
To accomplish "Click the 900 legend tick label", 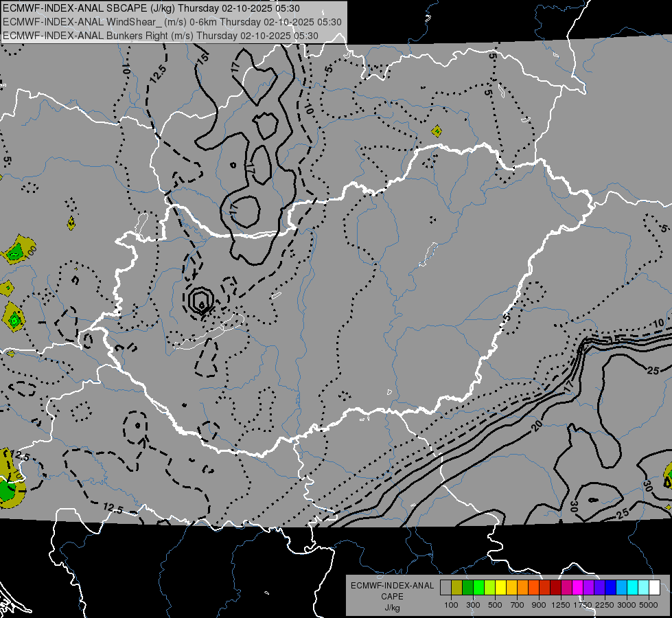I will [x=539, y=605].
